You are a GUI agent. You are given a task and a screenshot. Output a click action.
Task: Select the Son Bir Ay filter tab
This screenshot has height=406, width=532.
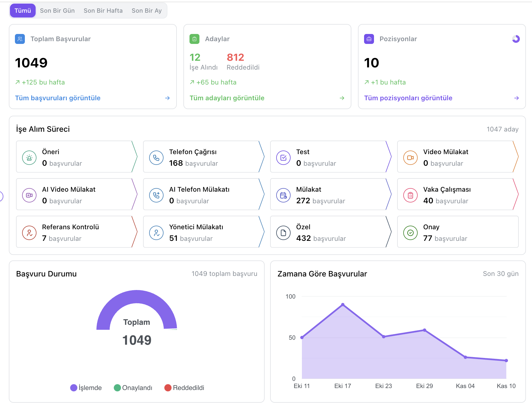click(x=146, y=10)
